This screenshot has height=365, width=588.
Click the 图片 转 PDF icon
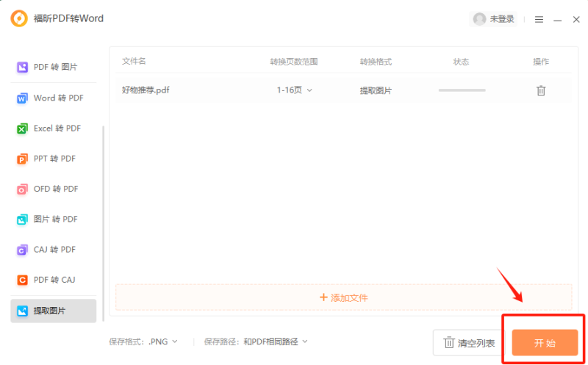(x=22, y=220)
